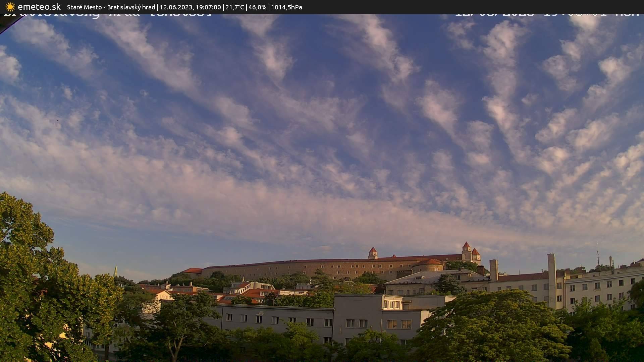Click the humidity value 46,0%
Viewport: 644px width, 362px height.
coord(258,7)
